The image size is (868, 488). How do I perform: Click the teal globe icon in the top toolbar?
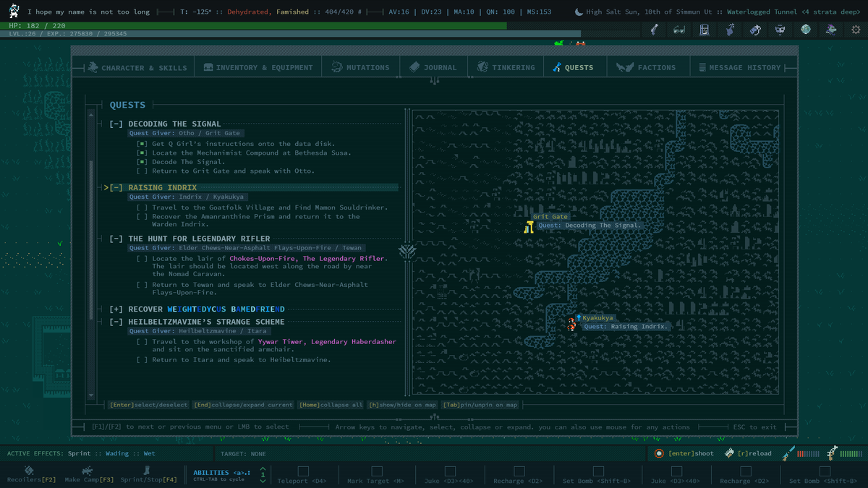[x=805, y=29]
